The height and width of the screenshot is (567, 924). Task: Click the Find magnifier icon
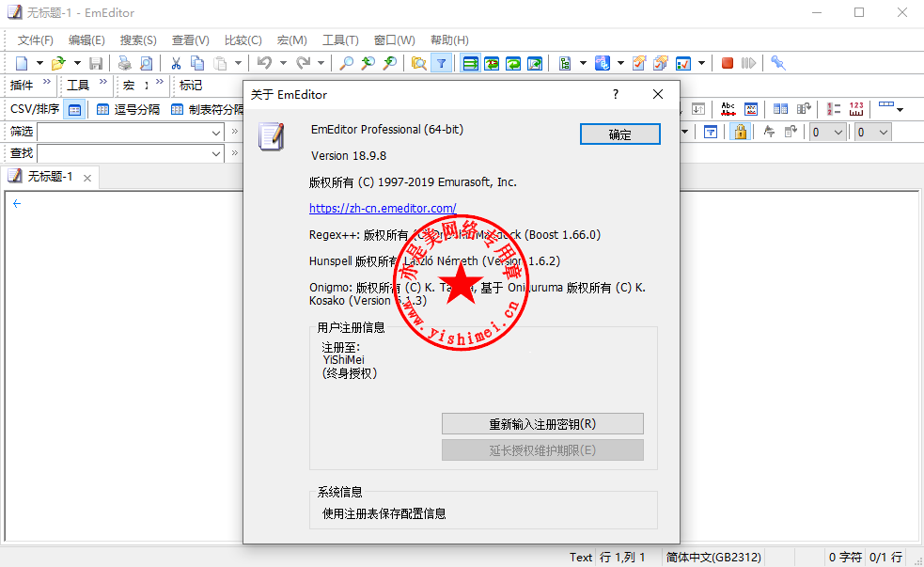(347, 63)
